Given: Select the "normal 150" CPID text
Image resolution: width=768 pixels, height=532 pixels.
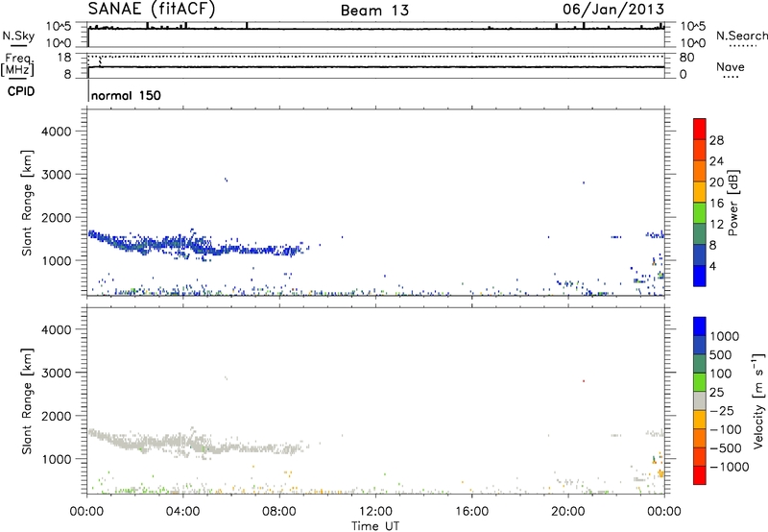Looking at the screenshot, I should (x=126, y=95).
